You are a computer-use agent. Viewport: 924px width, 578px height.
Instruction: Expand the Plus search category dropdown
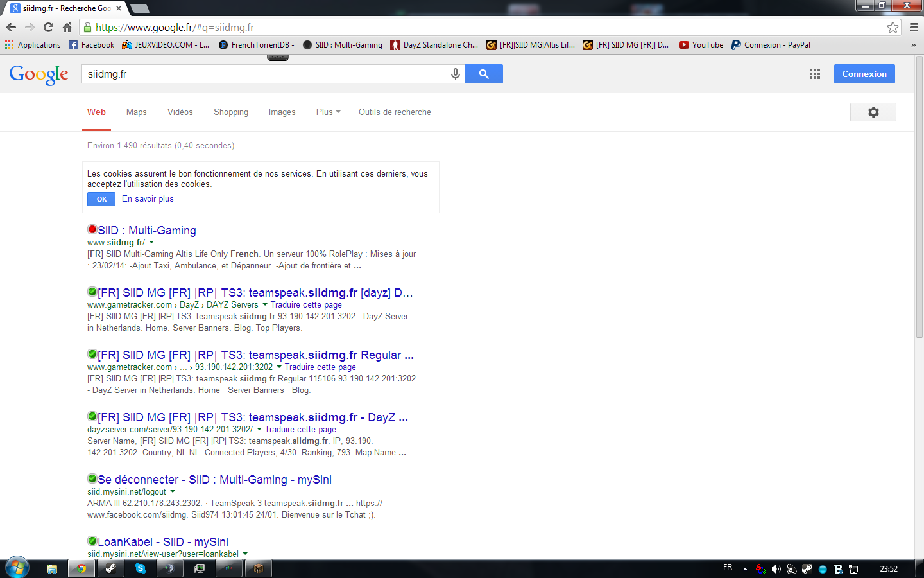tap(328, 112)
